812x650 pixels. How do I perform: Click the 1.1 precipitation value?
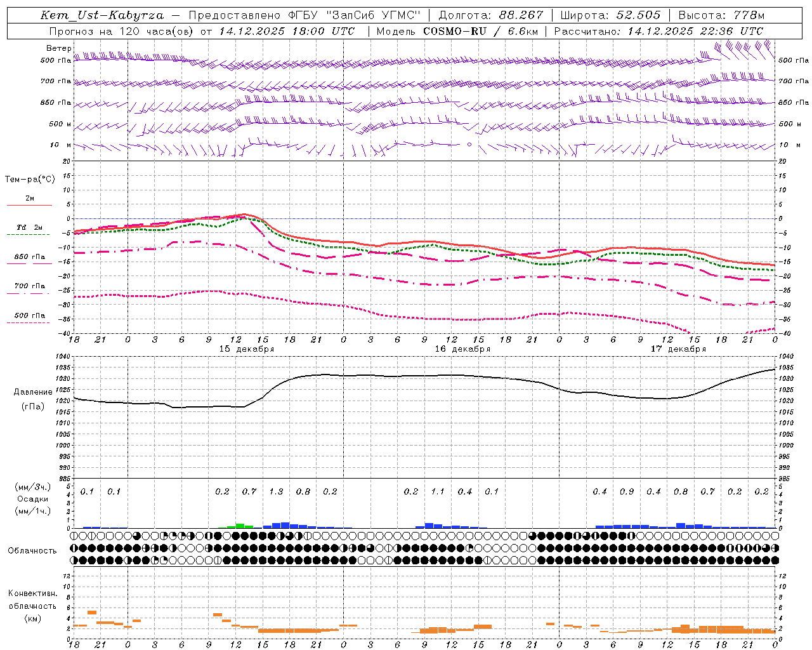[x=438, y=492]
